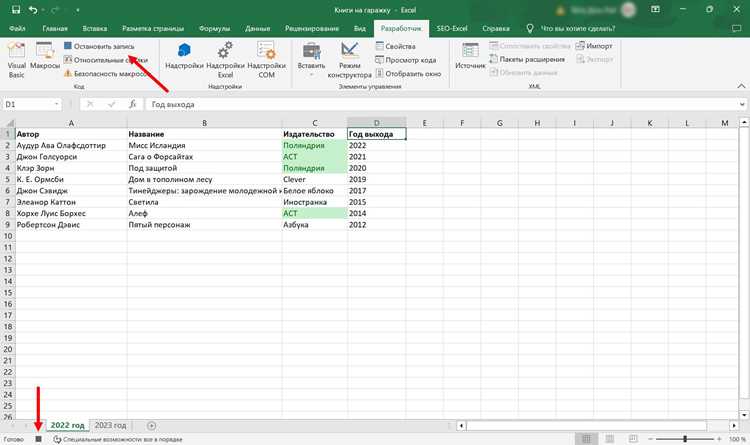The image size is (750, 445).
Task: Switch to the Главная tab
Action: coord(55,28)
